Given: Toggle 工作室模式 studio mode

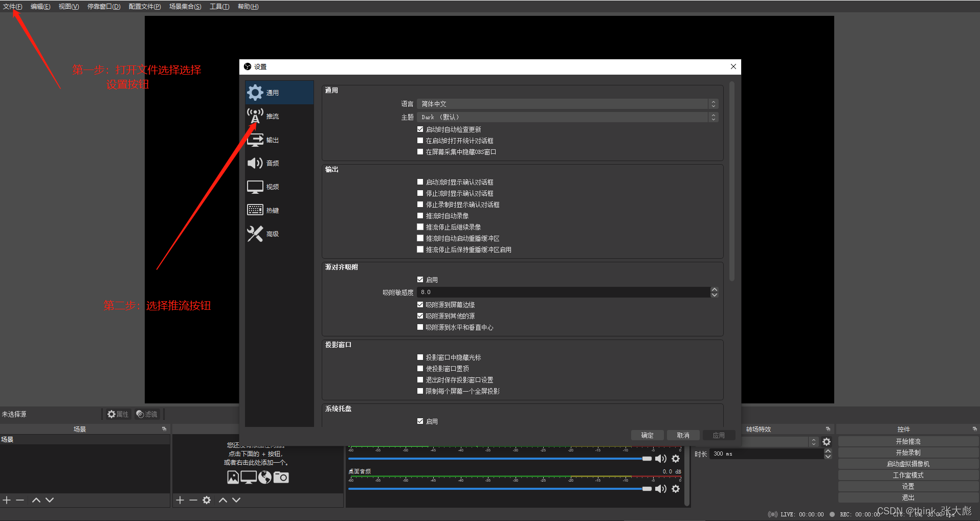Looking at the screenshot, I should [908, 475].
